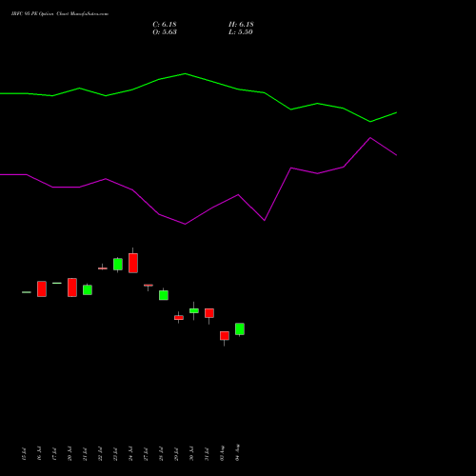Screen dimensions: 476x476
Task: Click the small red candle for 29 Jul
Action: [x=179, y=317]
